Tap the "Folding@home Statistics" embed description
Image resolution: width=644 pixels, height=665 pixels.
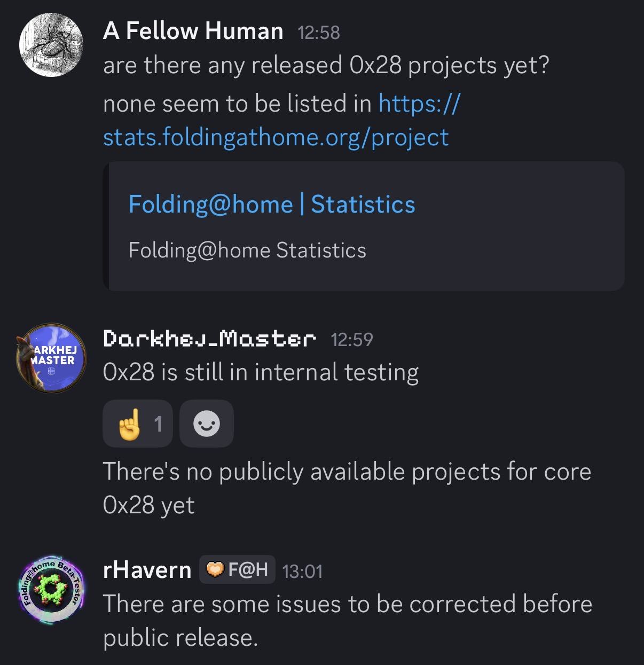pos(247,250)
